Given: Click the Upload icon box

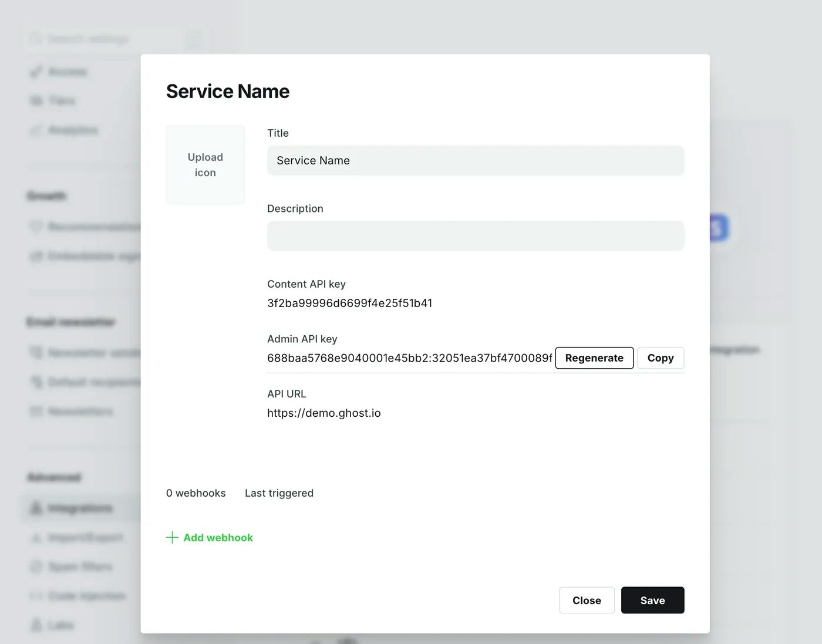Looking at the screenshot, I should coord(205,165).
